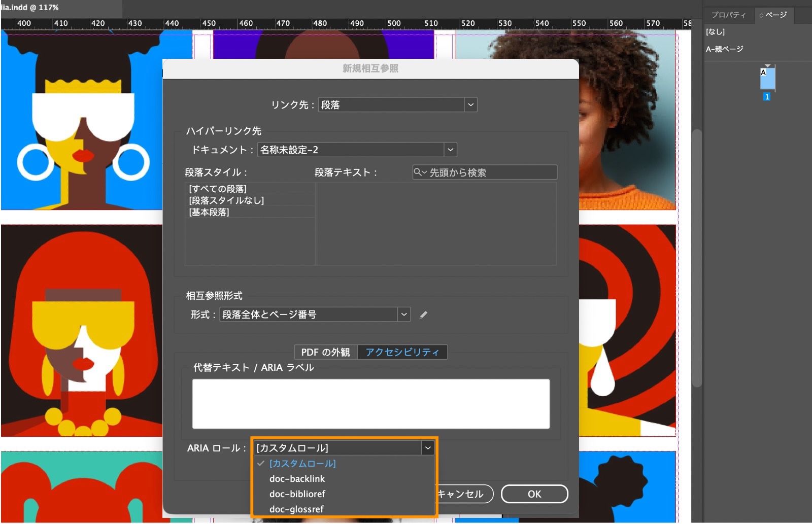Click the OK button

point(534,494)
